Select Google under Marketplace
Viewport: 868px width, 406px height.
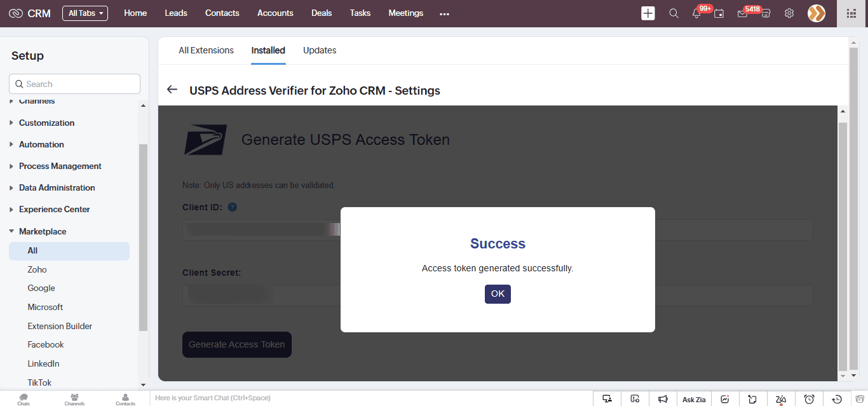point(41,288)
